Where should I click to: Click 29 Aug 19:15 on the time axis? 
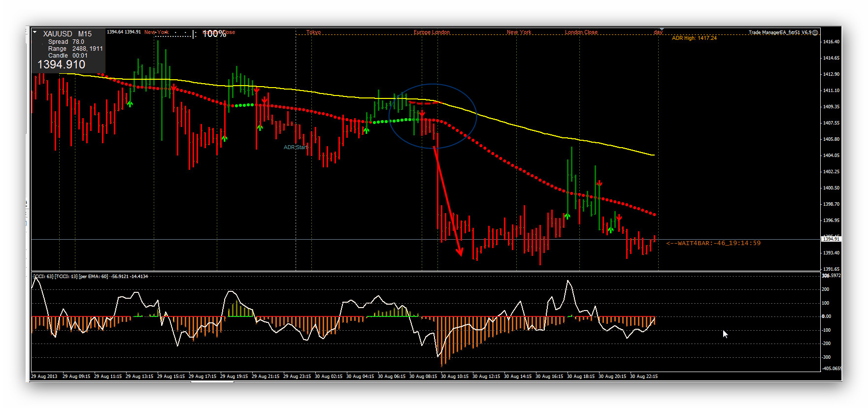[x=234, y=377]
